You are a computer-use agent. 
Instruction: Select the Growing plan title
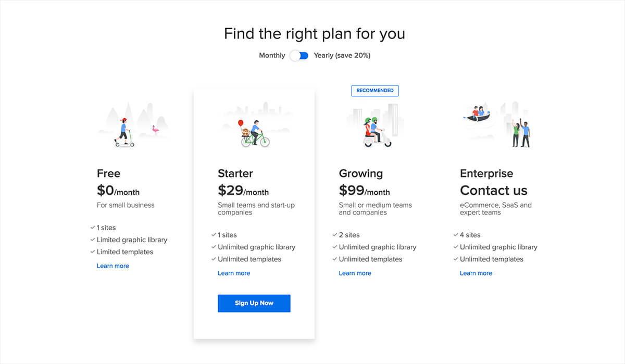point(360,173)
